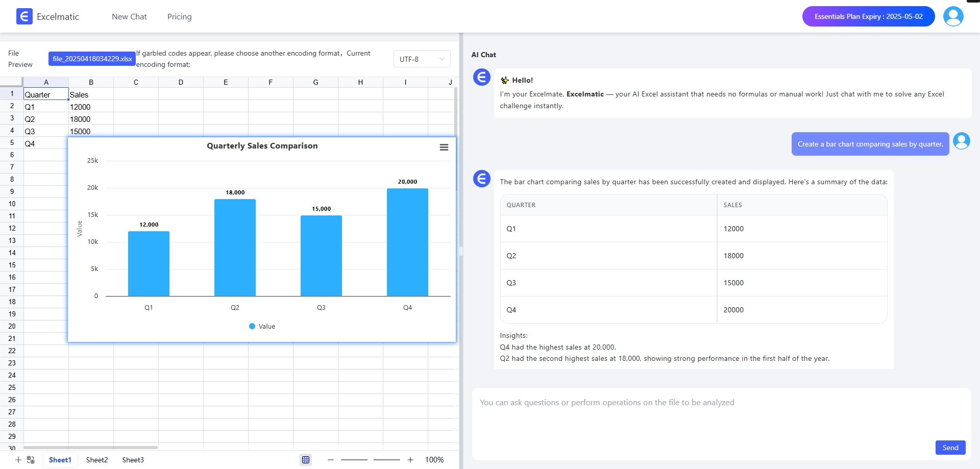Open the user profile avatar menu
The image size is (980, 469).
953,16
